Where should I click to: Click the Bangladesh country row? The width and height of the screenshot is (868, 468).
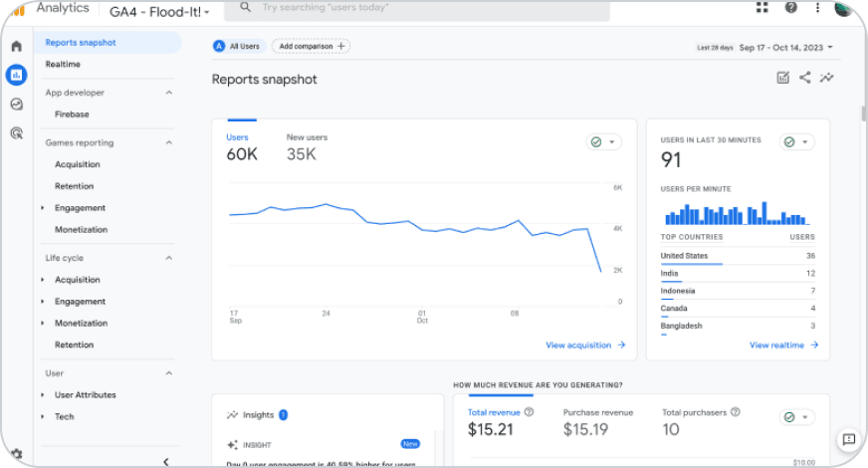pos(738,328)
